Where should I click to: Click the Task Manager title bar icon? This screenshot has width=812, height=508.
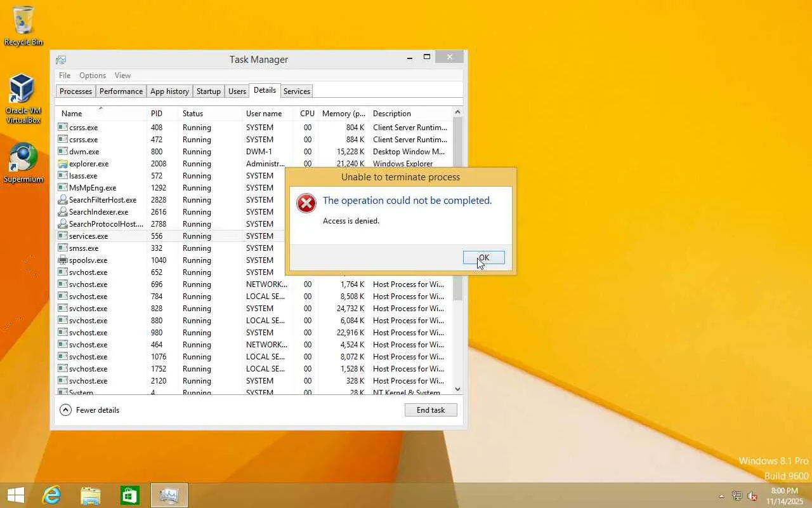click(61, 60)
